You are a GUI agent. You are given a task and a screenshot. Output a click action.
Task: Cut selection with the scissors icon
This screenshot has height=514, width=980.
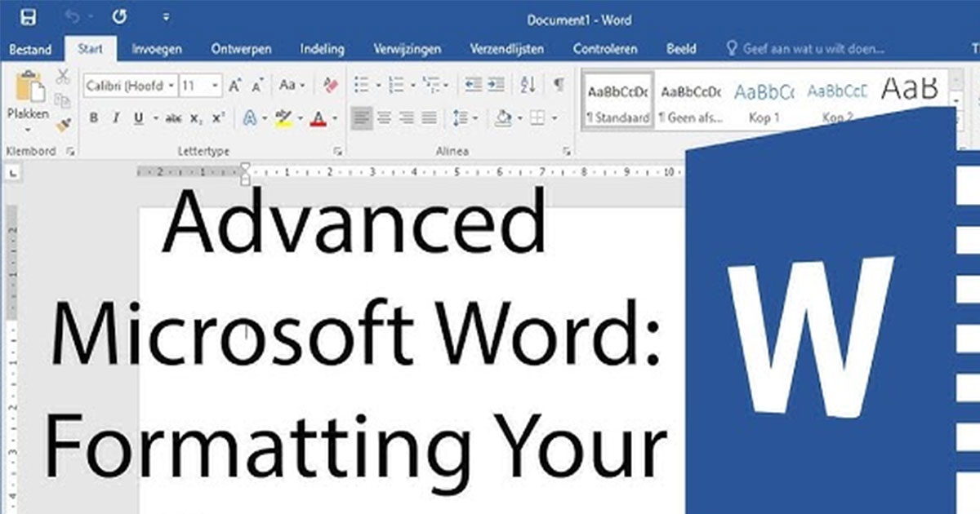(x=63, y=77)
